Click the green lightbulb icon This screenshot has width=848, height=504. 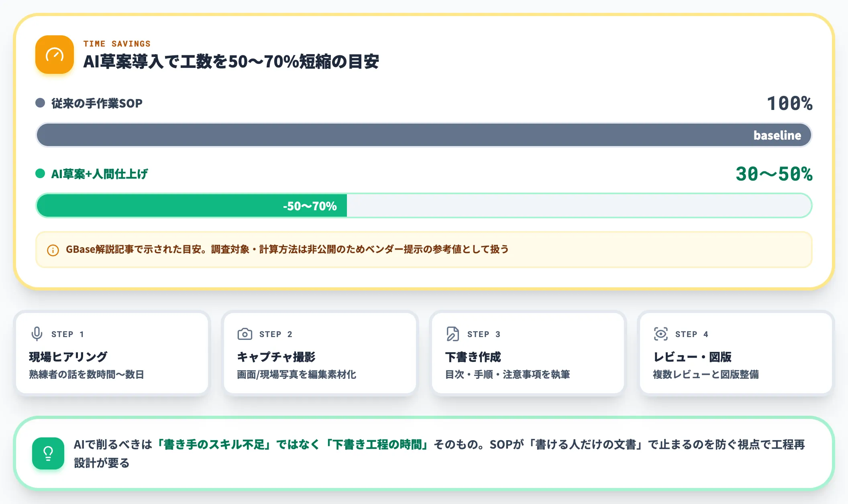click(x=48, y=453)
